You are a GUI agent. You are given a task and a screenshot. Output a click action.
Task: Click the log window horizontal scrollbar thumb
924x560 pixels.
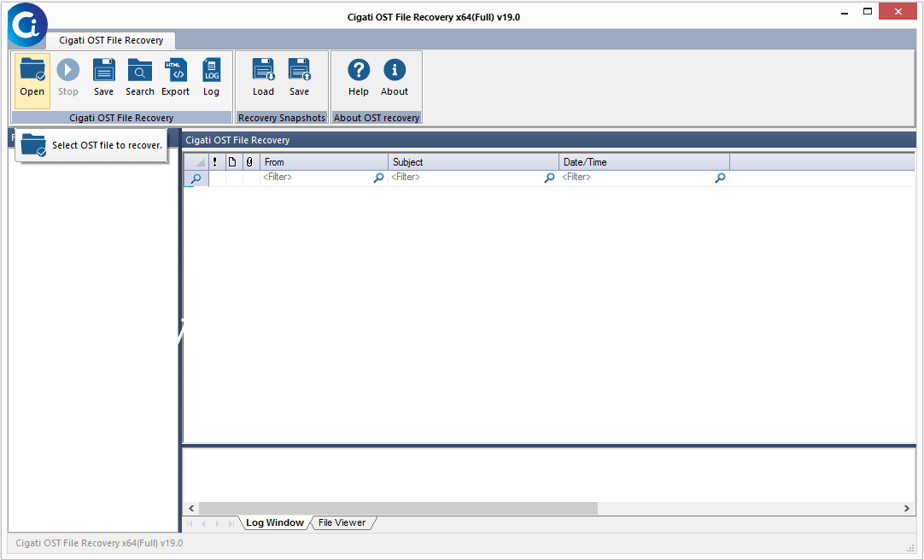coord(398,508)
